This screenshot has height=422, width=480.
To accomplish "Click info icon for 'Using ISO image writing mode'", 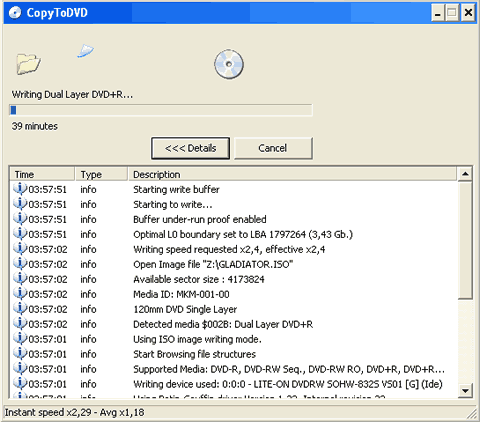I will pos(20,339).
